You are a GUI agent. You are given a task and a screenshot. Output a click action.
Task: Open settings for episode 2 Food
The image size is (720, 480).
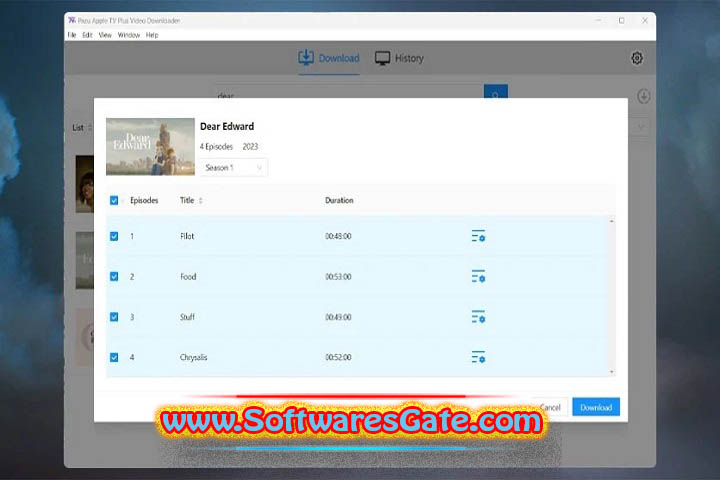coord(478,277)
